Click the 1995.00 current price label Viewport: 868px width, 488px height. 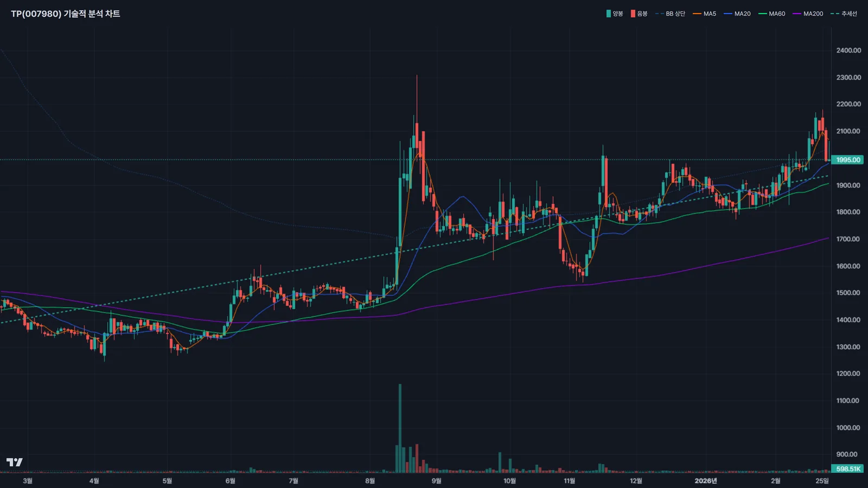tap(848, 160)
